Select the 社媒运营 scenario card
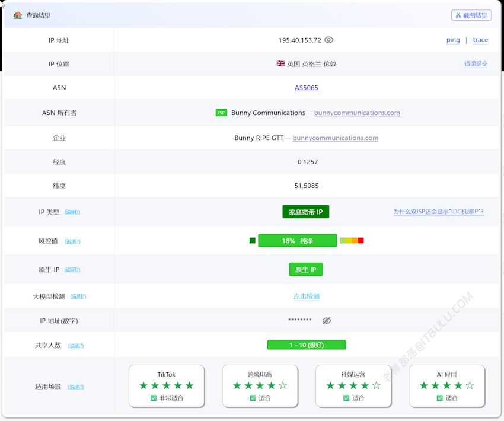504x421 pixels. click(353, 386)
